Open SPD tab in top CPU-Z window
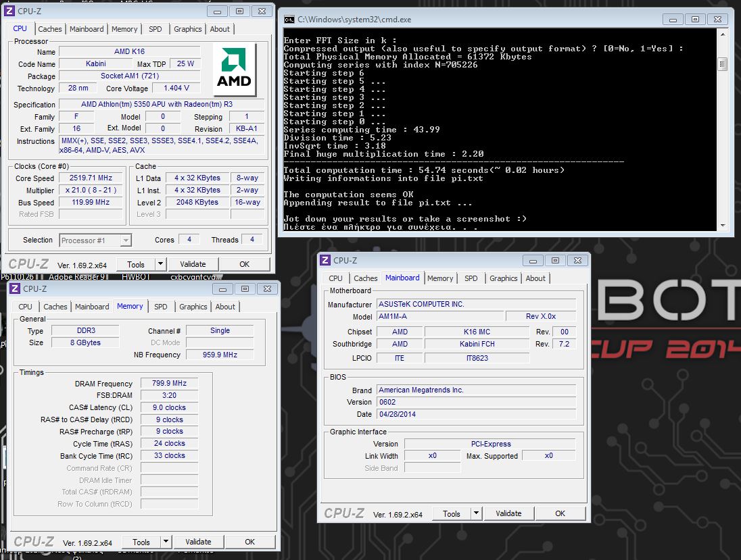The width and height of the screenshot is (741, 560). (155, 29)
